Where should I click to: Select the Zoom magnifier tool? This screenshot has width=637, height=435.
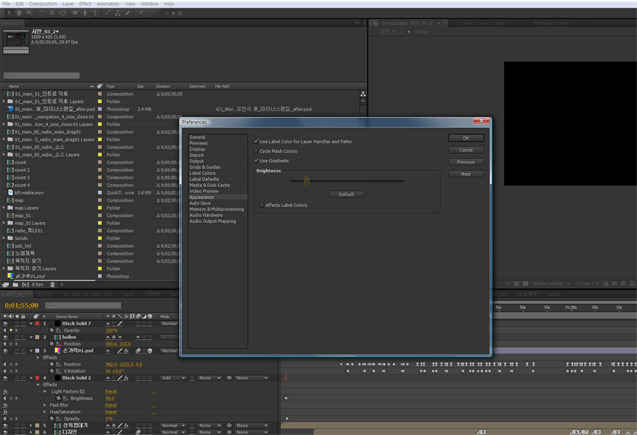tap(29, 13)
